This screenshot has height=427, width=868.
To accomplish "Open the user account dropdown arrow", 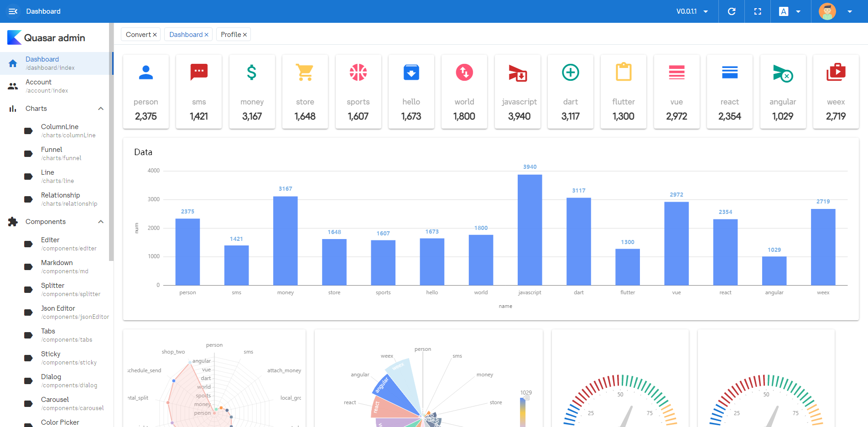I will (850, 11).
